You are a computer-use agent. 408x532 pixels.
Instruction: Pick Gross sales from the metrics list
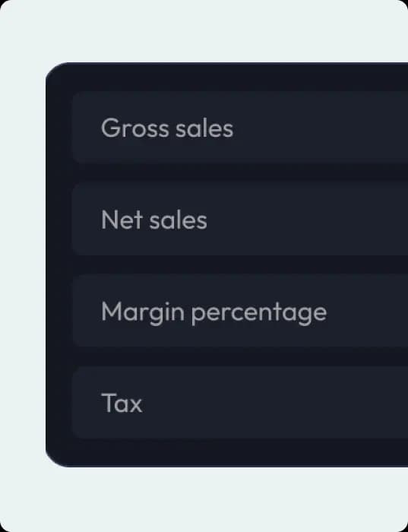(240, 128)
